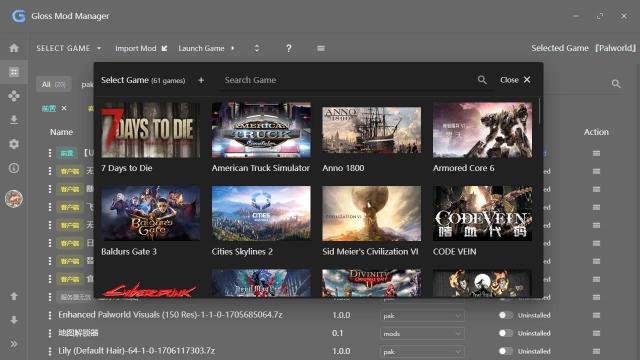This screenshot has height=360, width=640.
Task: Click the American Truck Simulator title text
Action: [260, 168]
